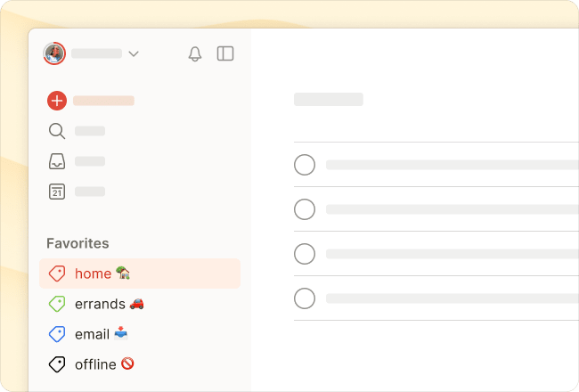Tick the fourth task circle
The height and width of the screenshot is (392, 579).
coord(305,298)
